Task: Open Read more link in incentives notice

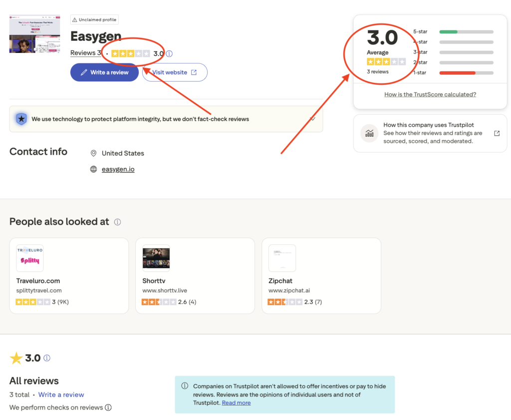Action: 236,403
